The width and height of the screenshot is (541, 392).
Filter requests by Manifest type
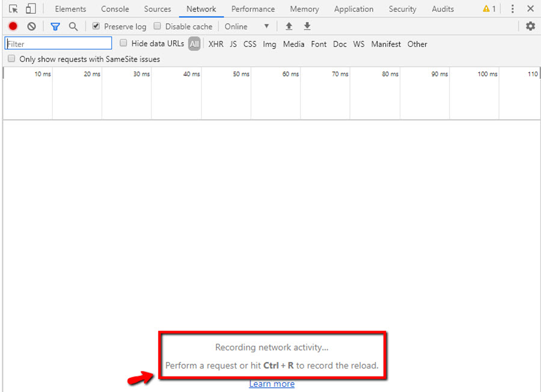(386, 44)
